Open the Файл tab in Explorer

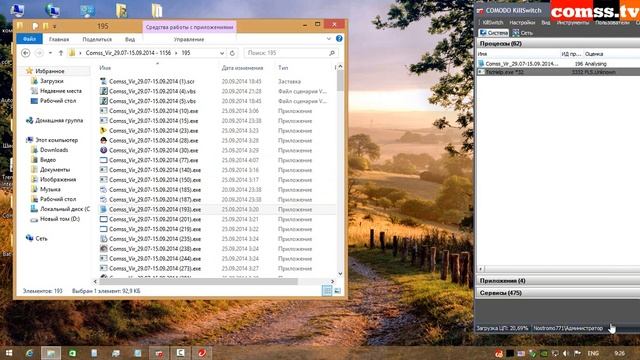[x=29, y=39]
